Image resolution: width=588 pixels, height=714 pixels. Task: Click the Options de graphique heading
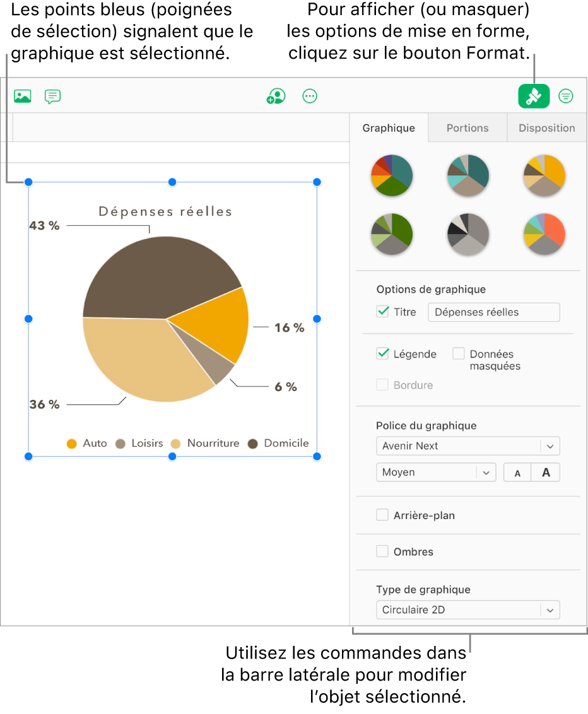pos(431,290)
